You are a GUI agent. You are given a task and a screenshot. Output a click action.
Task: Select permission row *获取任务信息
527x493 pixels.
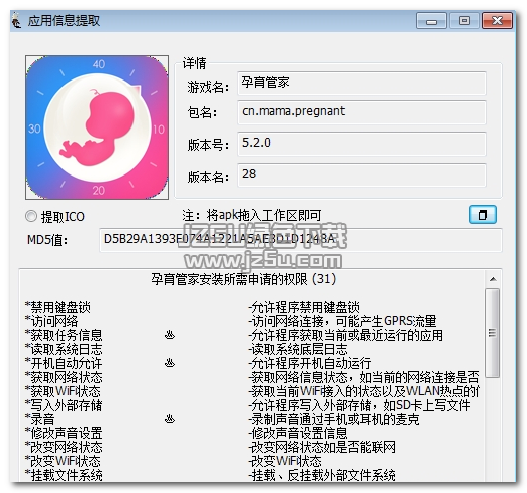click(x=64, y=335)
